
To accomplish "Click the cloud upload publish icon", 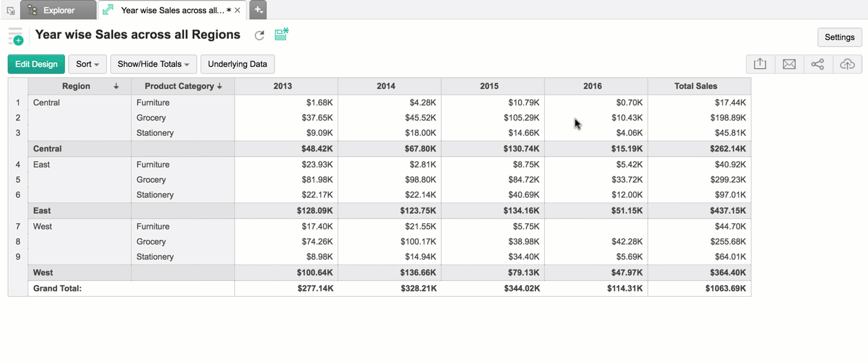I will coord(847,64).
